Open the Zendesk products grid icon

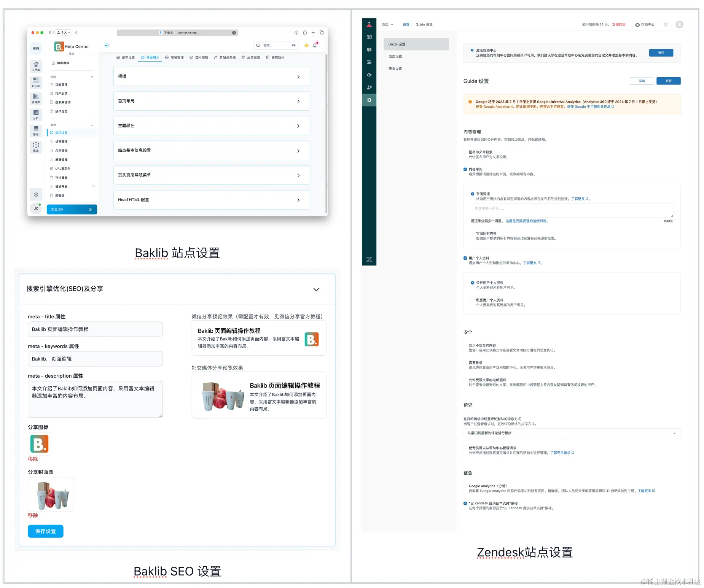pyautogui.click(x=666, y=24)
